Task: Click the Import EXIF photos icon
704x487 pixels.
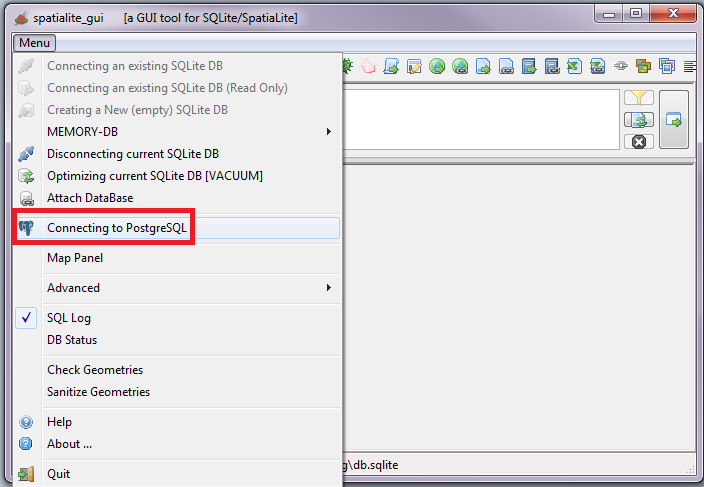Action: coord(643,66)
